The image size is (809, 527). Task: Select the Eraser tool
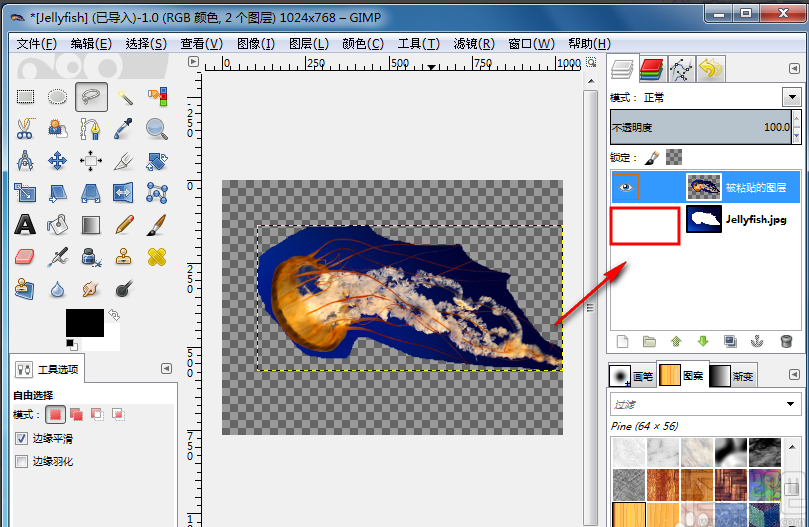[25, 257]
